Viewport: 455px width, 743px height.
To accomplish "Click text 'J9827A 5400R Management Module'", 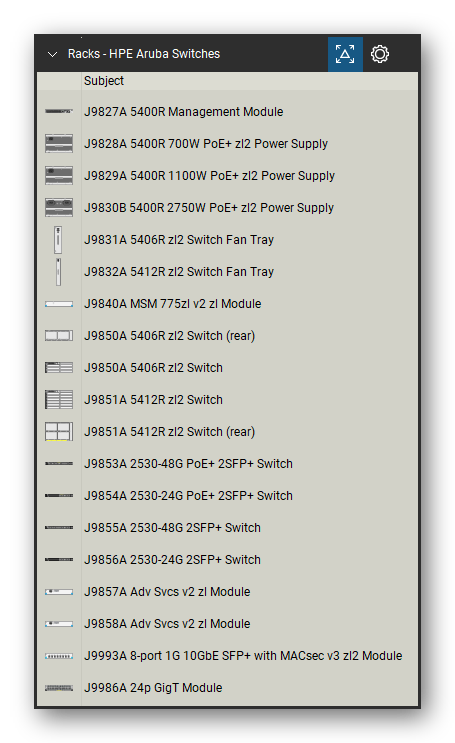I will point(183,112).
